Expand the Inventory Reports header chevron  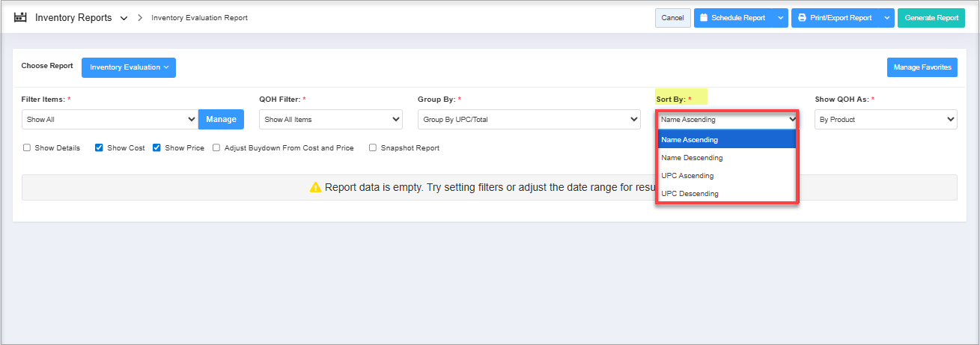pos(124,18)
